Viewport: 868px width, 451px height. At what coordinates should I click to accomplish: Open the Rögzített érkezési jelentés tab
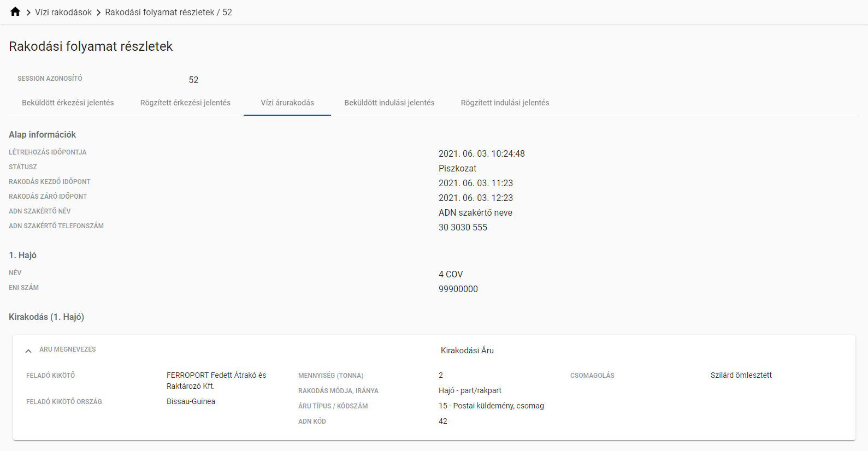185,103
